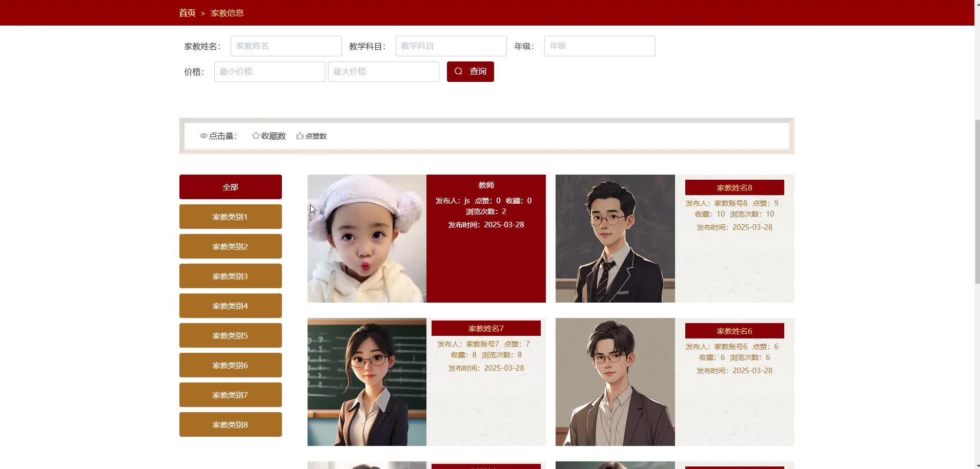Focus the 最小价格 input field
The image size is (980, 469).
click(270, 72)
